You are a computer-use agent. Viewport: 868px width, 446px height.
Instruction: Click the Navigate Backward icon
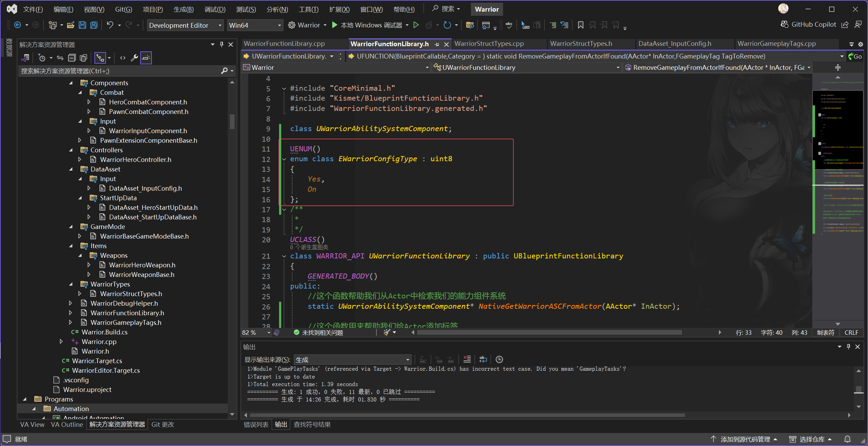click(x=17, y=25)
